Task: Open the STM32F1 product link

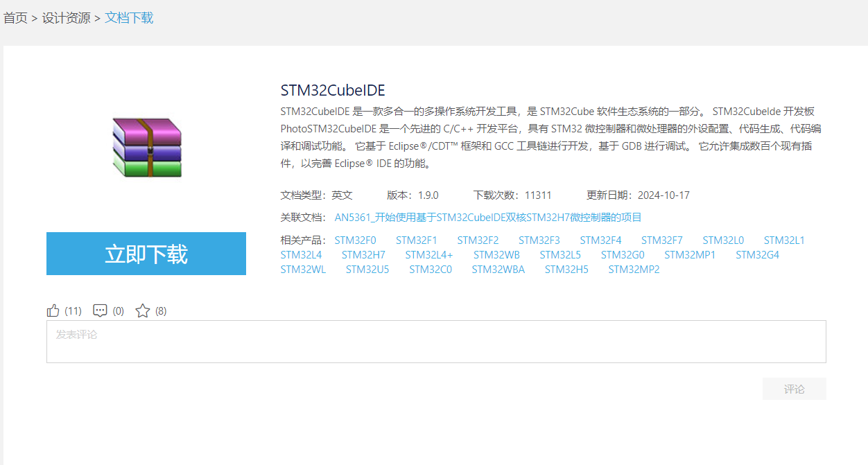Action: (x=417, y=240)
